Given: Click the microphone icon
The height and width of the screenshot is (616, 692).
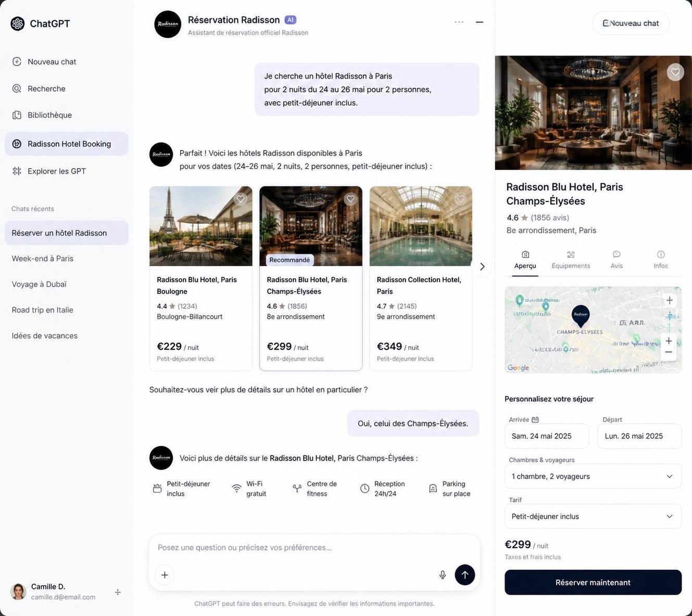Looking at the screenshot, I should pyautogui.click(x=443, y=575).
